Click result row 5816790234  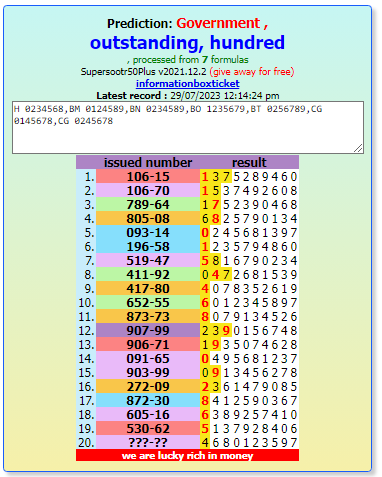coord(249,260)
